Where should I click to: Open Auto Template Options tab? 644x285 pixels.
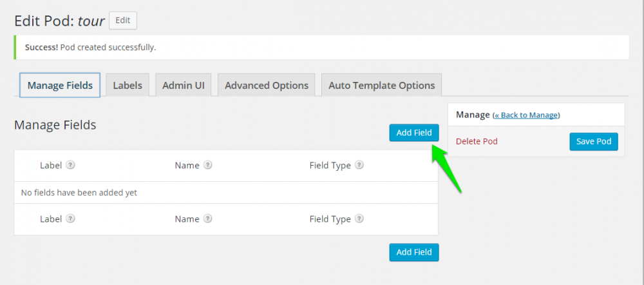[381, 85]
